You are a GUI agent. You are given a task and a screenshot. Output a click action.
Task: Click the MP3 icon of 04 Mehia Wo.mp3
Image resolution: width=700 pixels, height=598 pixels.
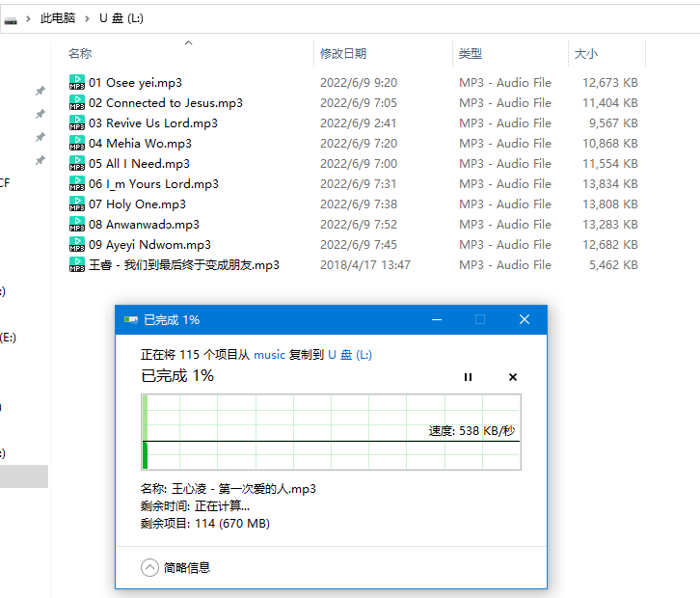77,144
